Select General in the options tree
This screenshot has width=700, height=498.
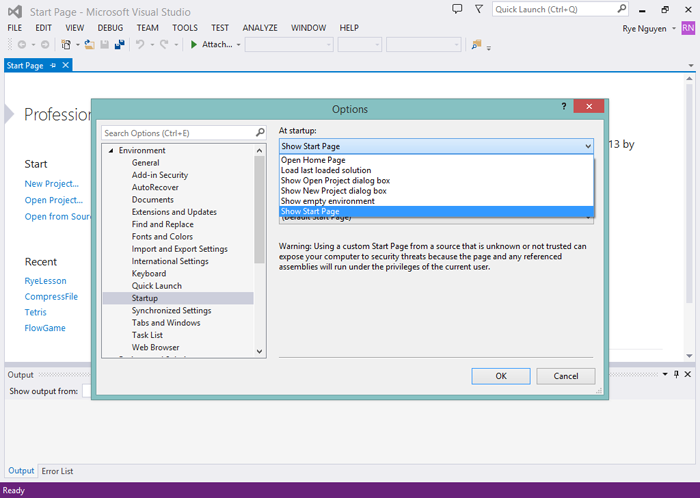tap(146, 163)
